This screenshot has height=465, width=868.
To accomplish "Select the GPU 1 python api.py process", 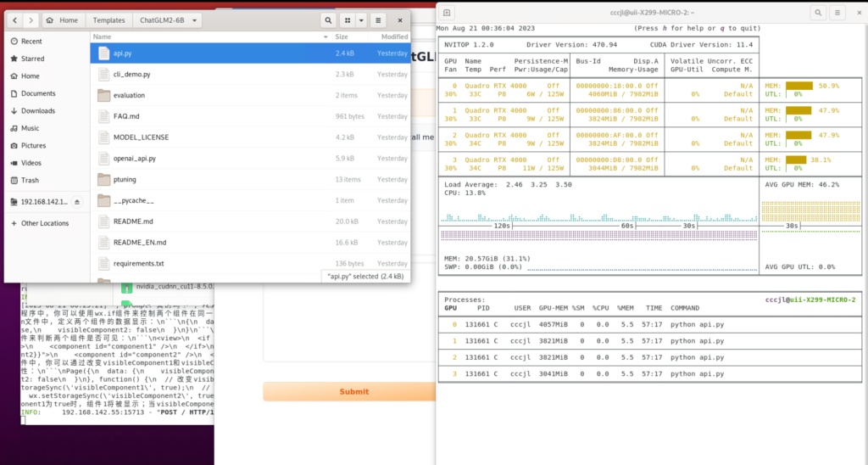I will pos(650,341).
